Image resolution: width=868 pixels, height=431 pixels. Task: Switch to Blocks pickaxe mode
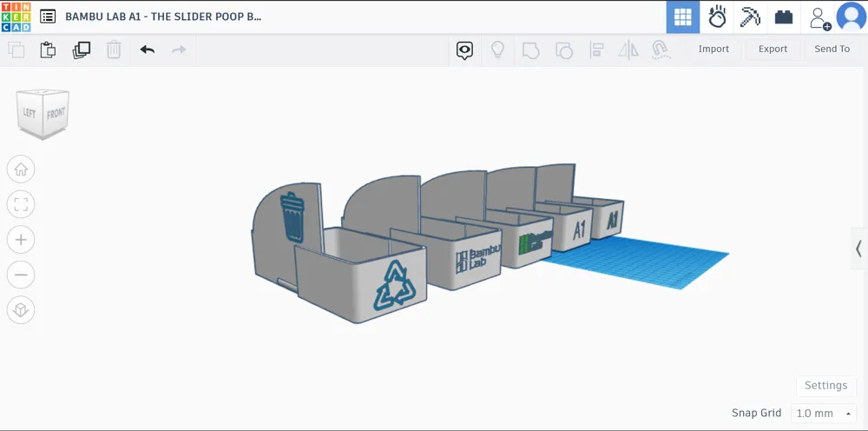pos(750,17)
